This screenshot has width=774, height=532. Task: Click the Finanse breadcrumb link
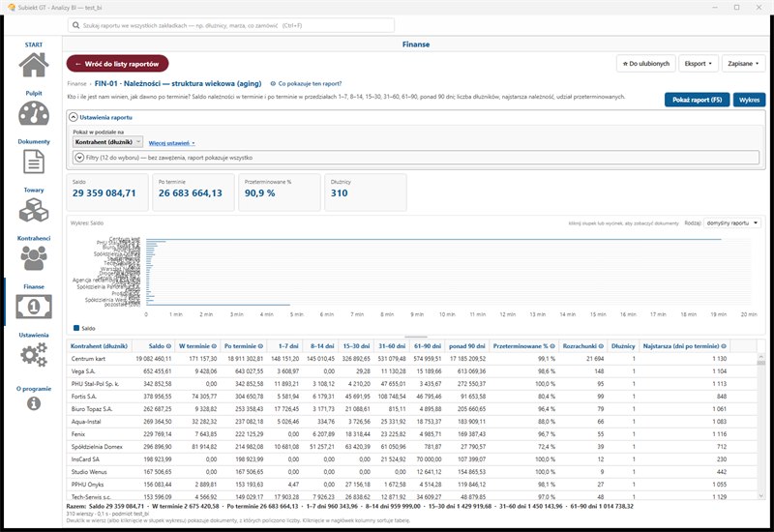point(76,84)
